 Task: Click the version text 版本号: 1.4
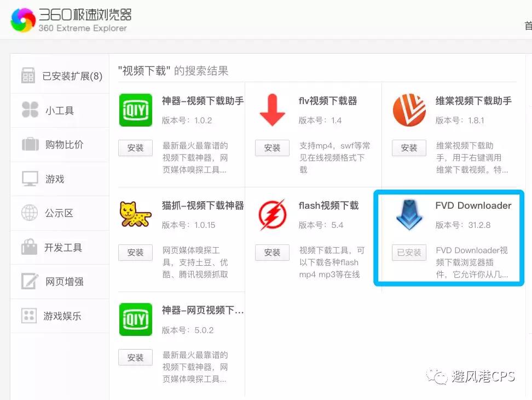pos(320,121)
